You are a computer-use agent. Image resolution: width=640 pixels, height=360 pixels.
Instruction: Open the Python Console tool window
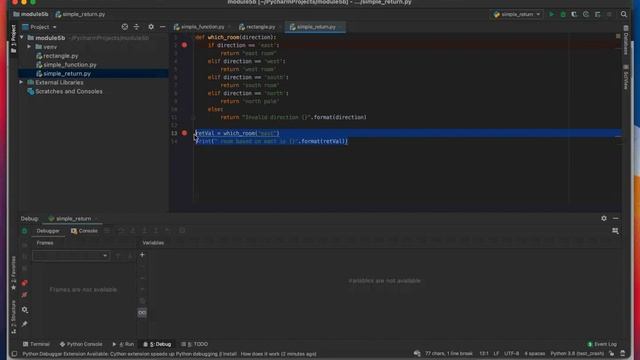81,344
